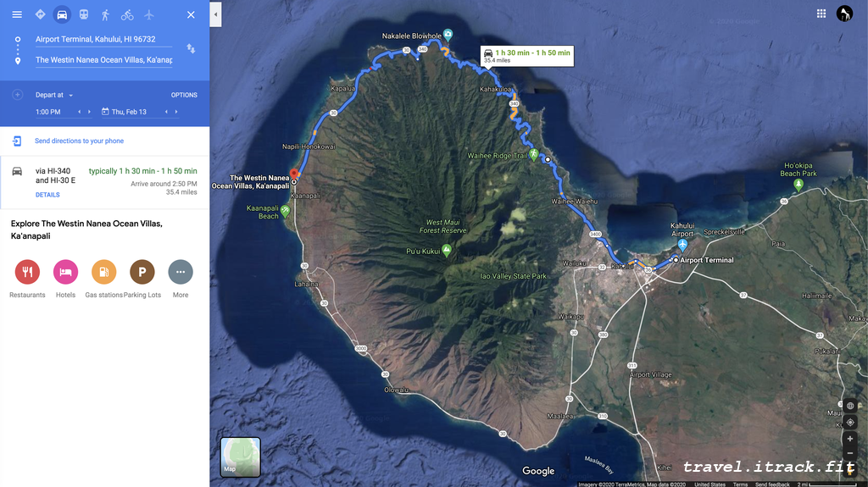Click the 1 h 30 min route callout
868x487 pixels.
click(527, 56)
